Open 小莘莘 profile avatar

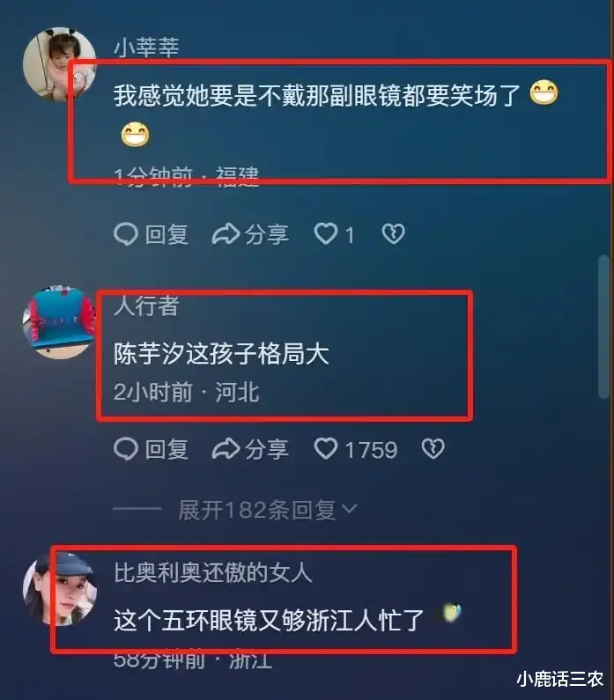pyautogui.click(x=59, y=64)
